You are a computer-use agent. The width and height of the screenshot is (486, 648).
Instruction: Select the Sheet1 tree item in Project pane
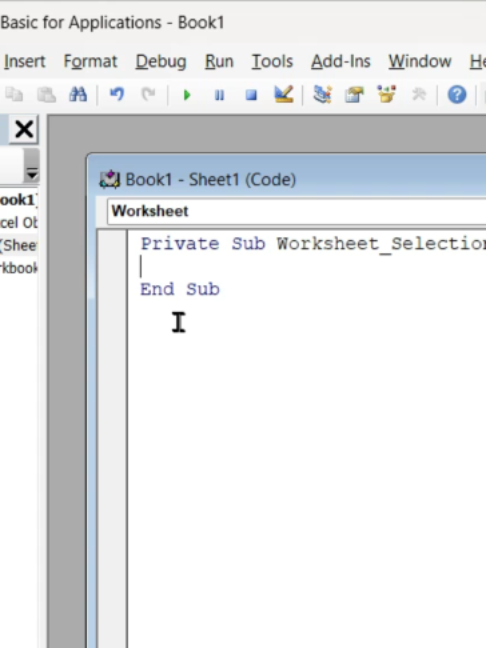tap(19, 245)
